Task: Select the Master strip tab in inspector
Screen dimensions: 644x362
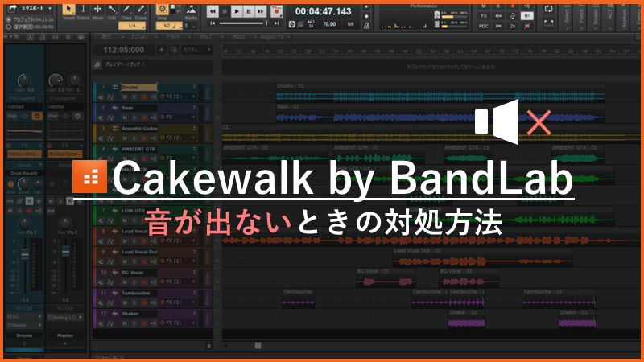Action: [x=65, y=335]
